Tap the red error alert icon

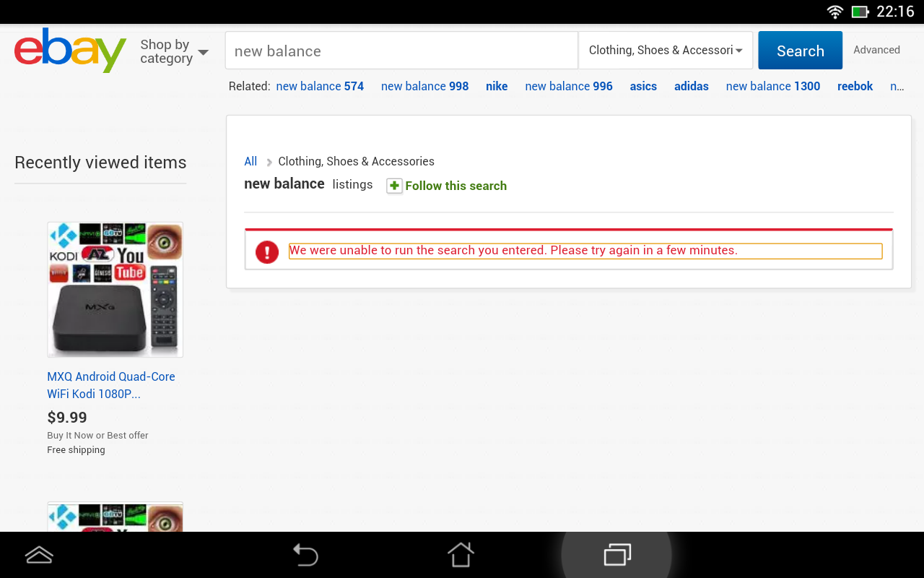(267, 251)
